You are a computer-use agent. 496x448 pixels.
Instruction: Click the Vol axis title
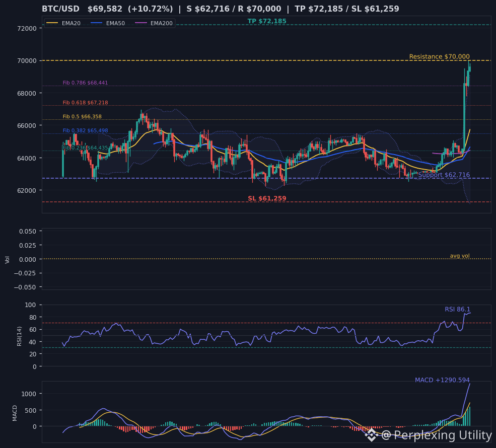pos(7,260)
